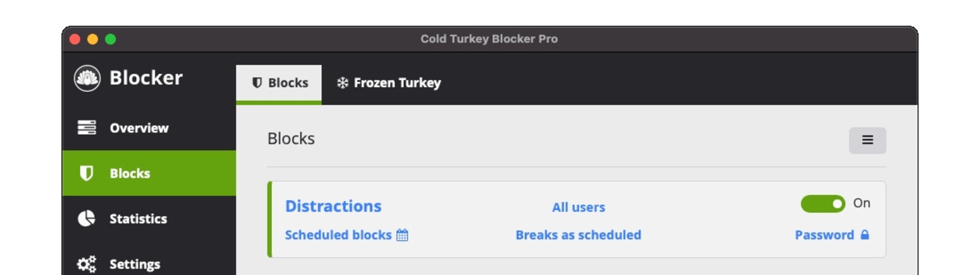Click the calendar icon beside Scheduled blocks
980x275 pixels.
[402, 235]
